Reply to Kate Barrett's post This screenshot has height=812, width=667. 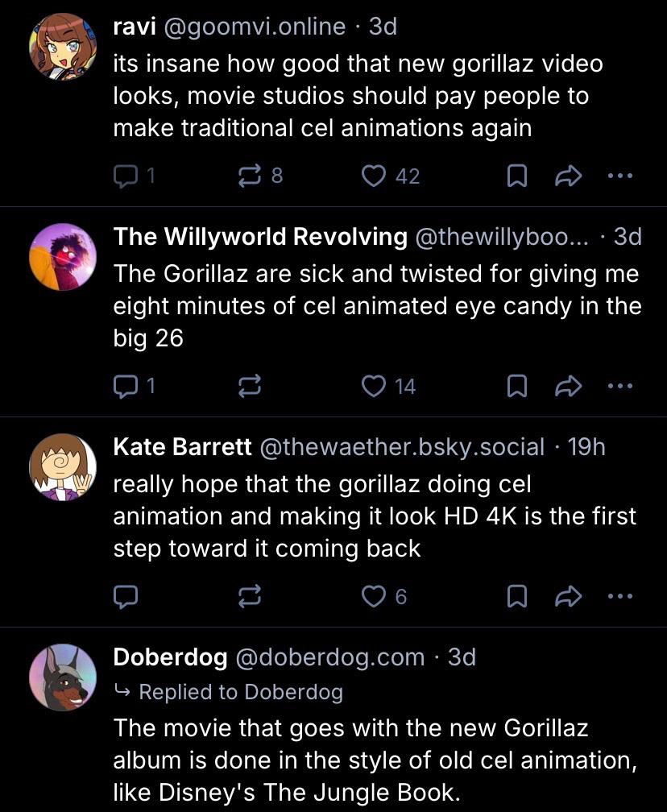click(126, 596)
